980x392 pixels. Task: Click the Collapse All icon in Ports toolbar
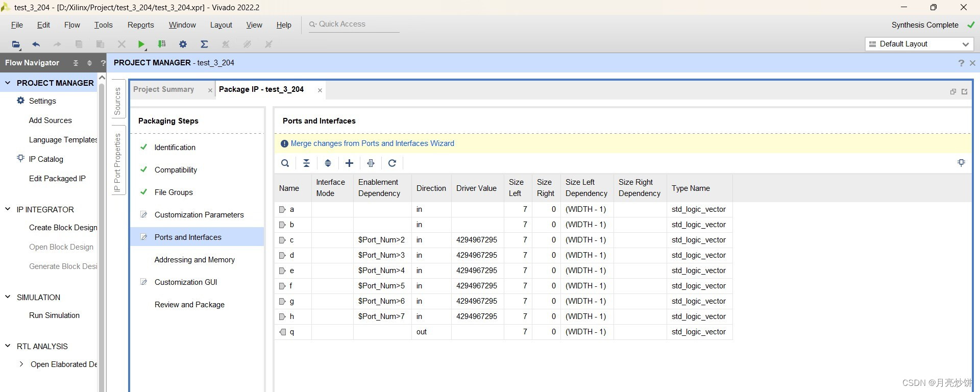pyautogui.click(x=306, y=163)
